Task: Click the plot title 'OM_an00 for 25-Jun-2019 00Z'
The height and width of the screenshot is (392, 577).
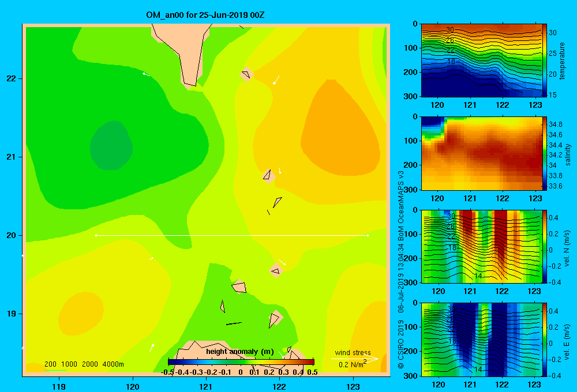Action: 205,15
